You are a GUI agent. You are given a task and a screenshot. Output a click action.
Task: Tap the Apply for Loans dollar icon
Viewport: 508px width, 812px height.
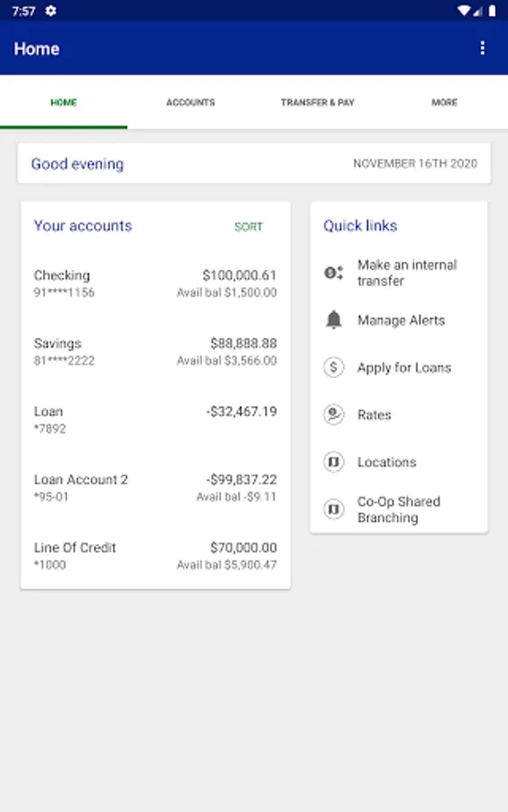[x=334, y=367]
